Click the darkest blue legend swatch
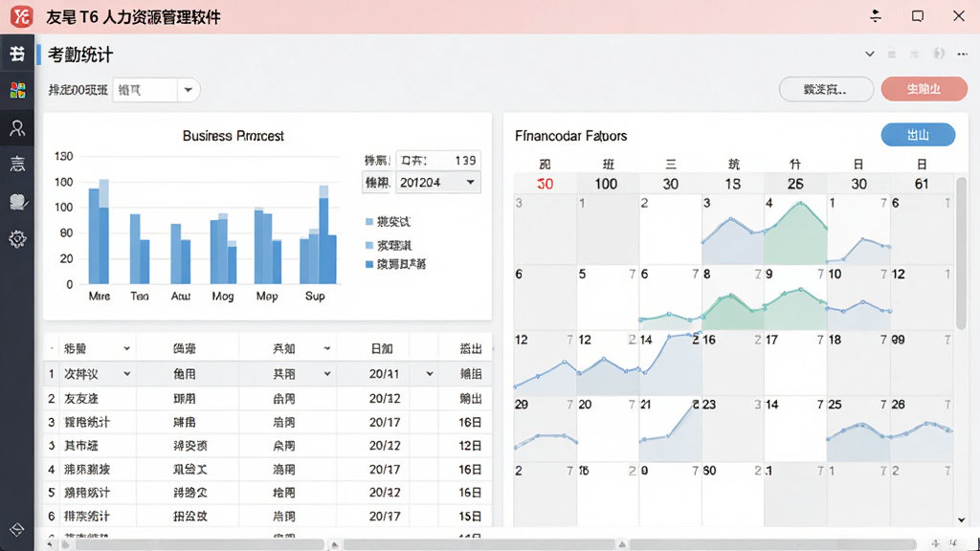The height and width of the screenshot is (551, 980). tap(368, 264)
